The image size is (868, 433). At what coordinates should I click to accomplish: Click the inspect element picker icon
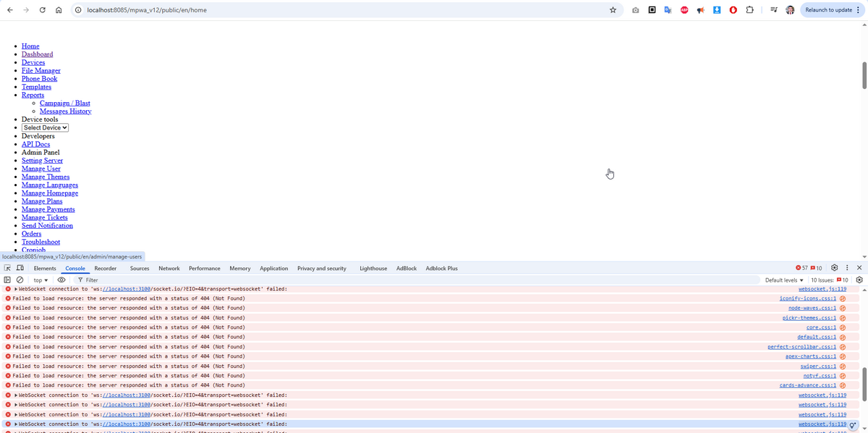[8, 269]
